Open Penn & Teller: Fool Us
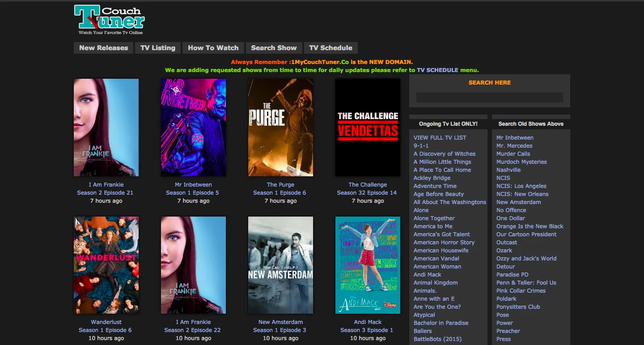The image size is (644, 345). pyautogui.click(x=526, y=283)
